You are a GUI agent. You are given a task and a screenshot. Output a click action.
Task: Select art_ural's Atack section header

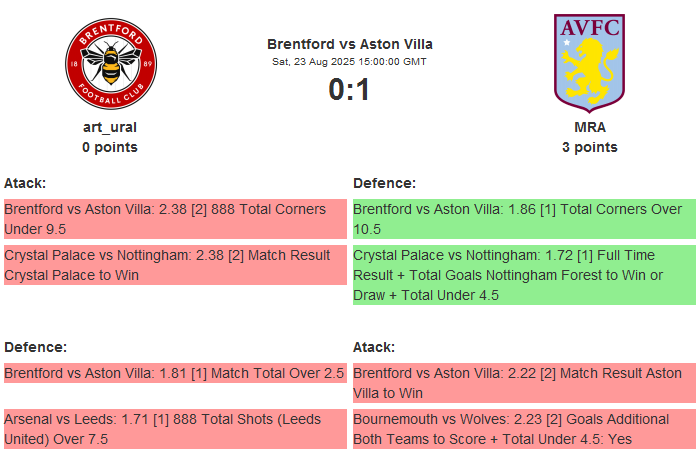(25, 183)
